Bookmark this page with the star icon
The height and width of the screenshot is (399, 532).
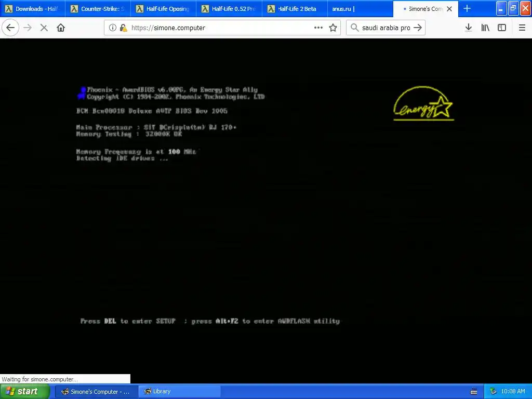point(333,28)
